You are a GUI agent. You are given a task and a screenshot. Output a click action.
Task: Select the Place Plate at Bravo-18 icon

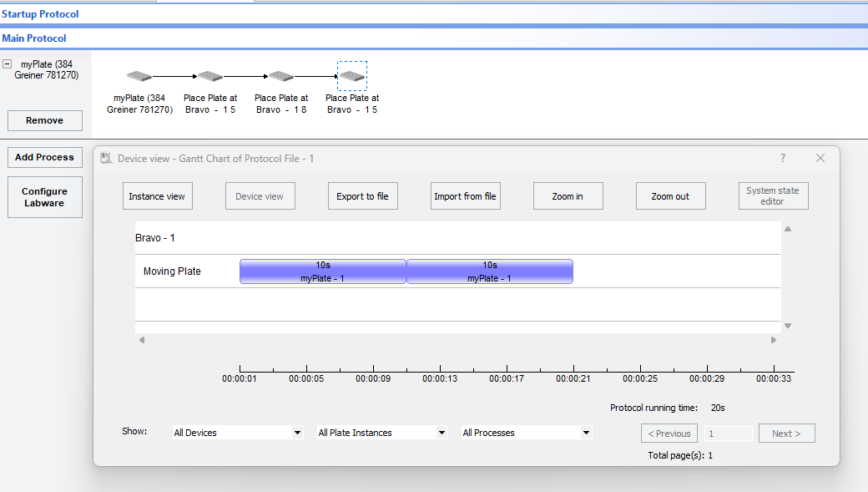coord(281,77)
